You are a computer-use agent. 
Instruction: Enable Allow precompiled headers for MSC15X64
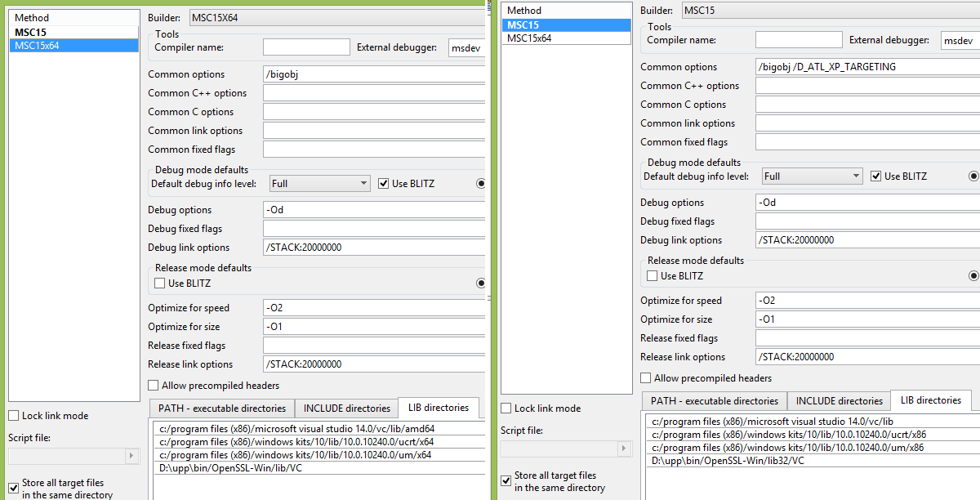tap(154, 386)
